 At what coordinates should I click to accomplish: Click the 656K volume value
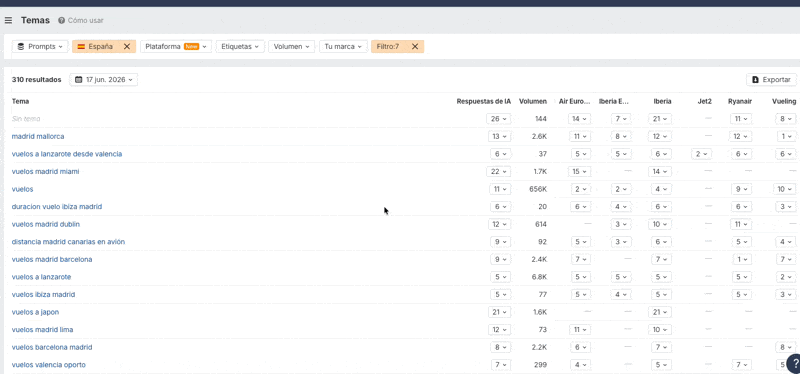538,189
